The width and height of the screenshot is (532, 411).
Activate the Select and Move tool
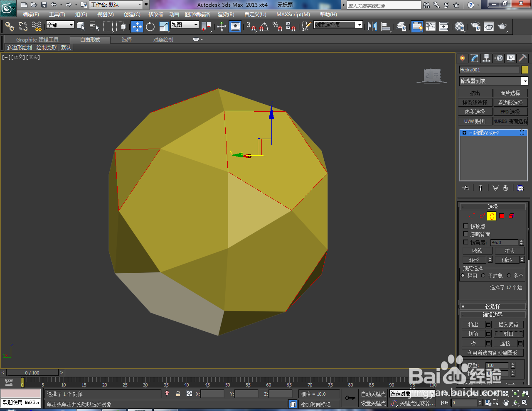137,27
